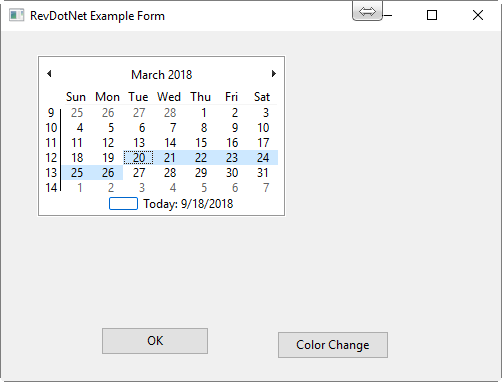Select March 20 in the calendar
The height and width of the screenshot is (382, 502).
(x=139, y=158)
